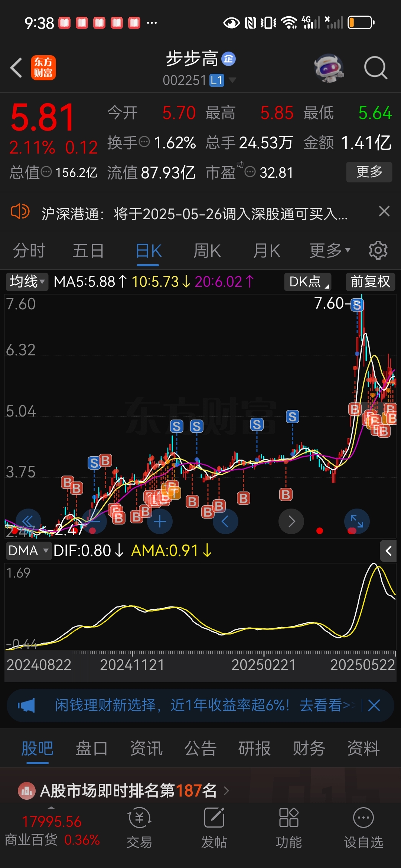The height and width of the screenshot is (868, 401).
Task: Tap the S marker at 7.60 peak
Action: pos(357,305)
